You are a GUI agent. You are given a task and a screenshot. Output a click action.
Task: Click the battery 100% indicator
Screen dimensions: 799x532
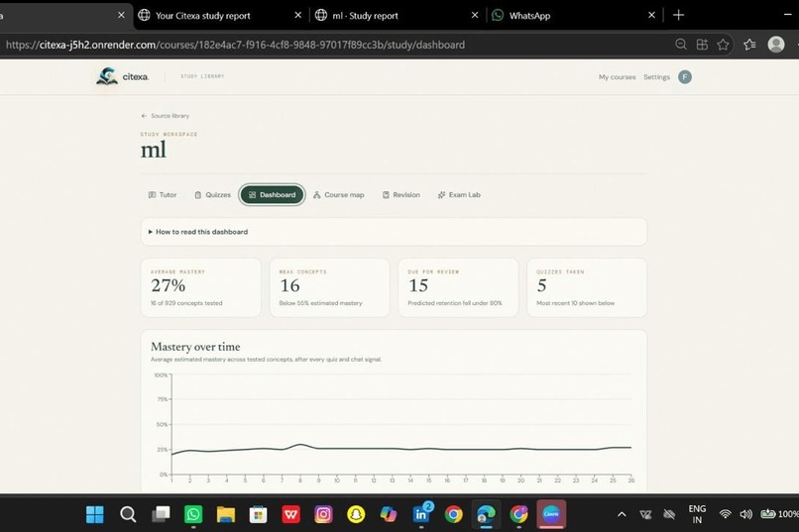(779, 514)
